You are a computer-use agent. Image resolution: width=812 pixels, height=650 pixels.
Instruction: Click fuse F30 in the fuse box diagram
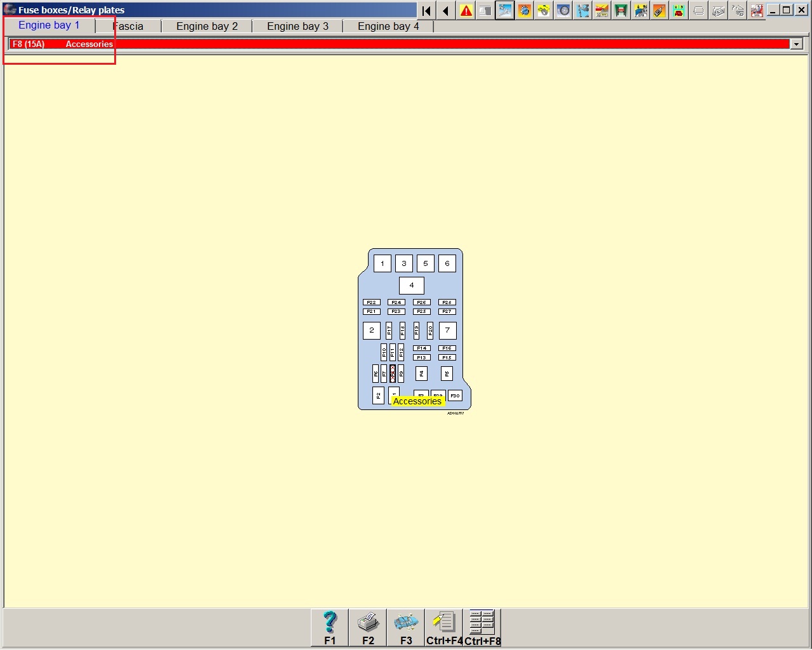pyautogui.click(x=455, y=395)
